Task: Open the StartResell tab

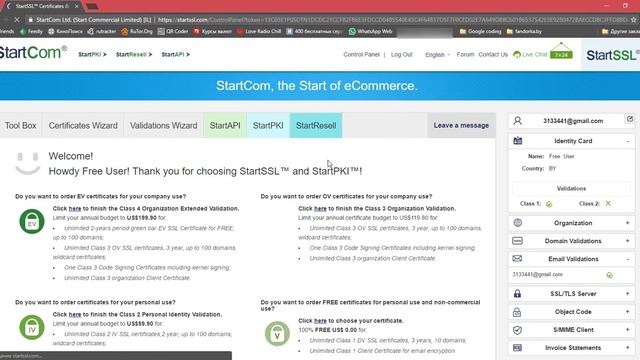Action: pos(316,126)
